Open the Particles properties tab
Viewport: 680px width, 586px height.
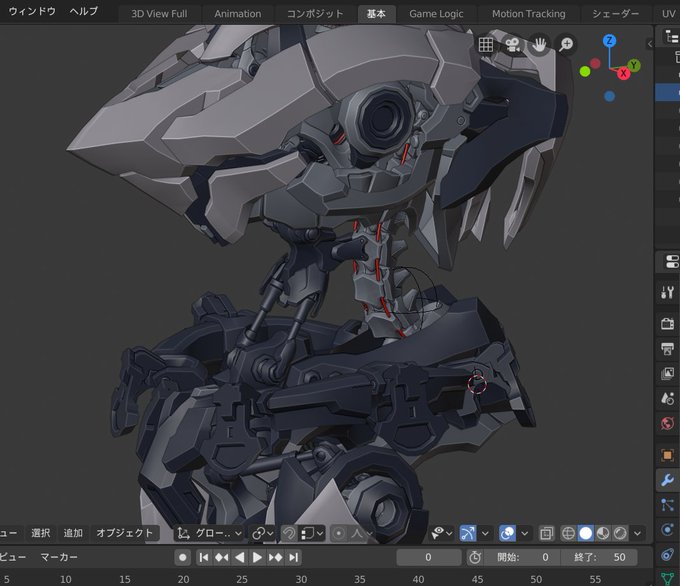coord(667,505)
